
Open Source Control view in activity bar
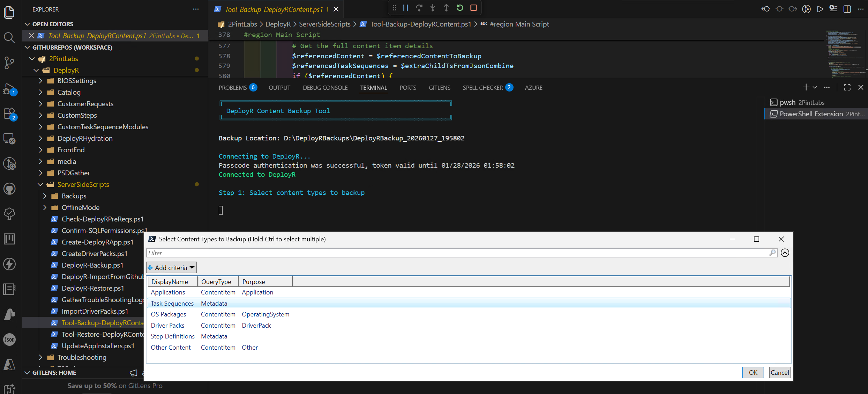pyautogui.click(x=9, y=63)
